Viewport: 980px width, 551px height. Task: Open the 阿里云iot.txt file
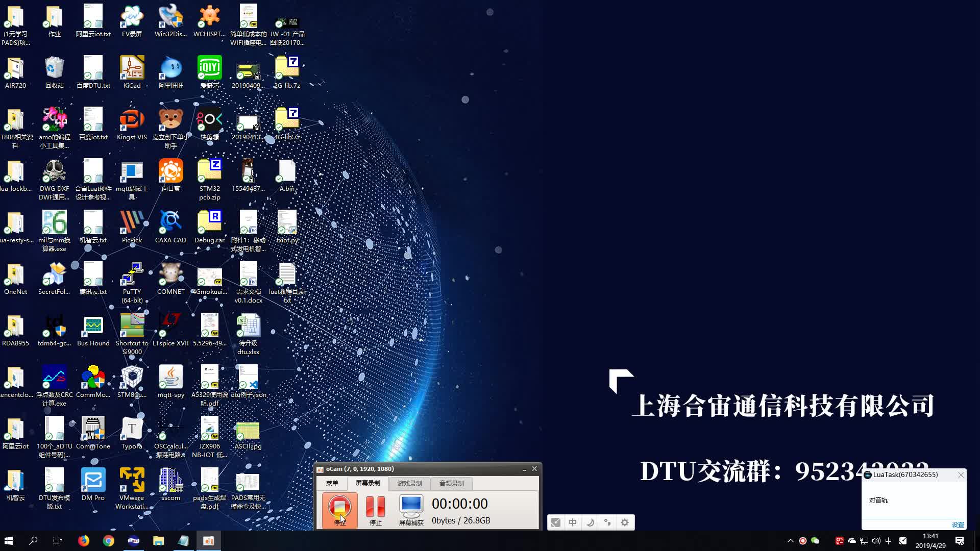[x=93, y=21]
